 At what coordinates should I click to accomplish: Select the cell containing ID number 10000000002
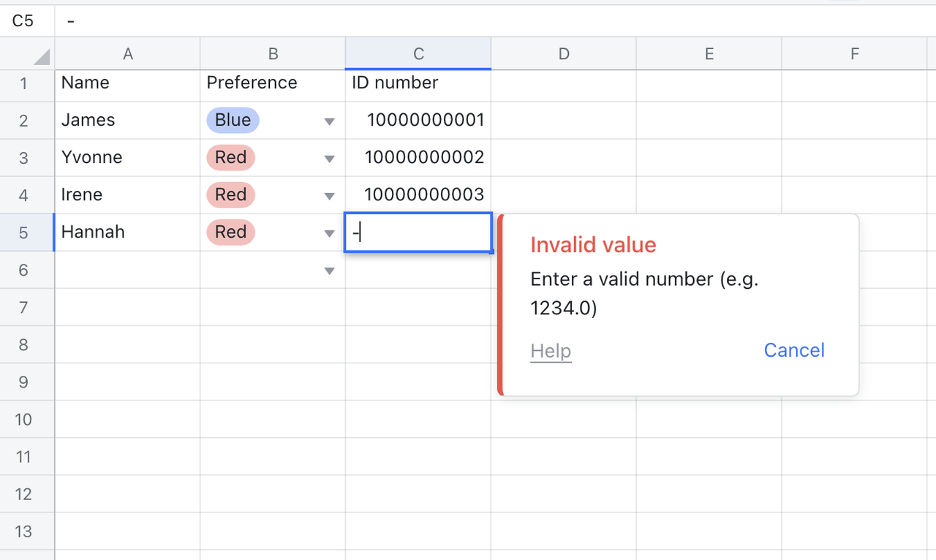tap(418, 158)
